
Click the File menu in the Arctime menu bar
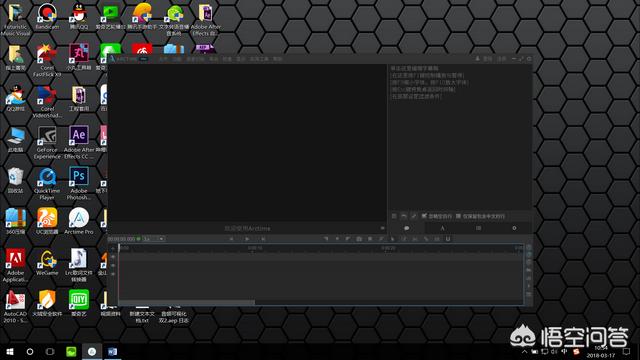163,59
